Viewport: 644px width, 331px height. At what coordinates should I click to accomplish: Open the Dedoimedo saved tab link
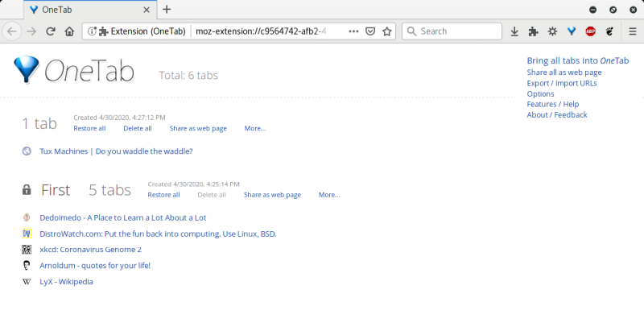click(x=123, y=217)
